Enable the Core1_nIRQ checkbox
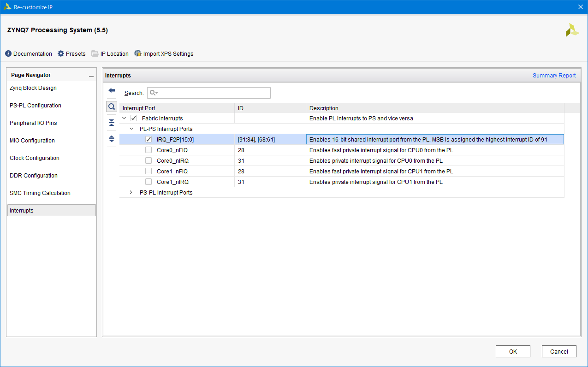The width and height of the screenshot is (588, 367). [148, 182]
